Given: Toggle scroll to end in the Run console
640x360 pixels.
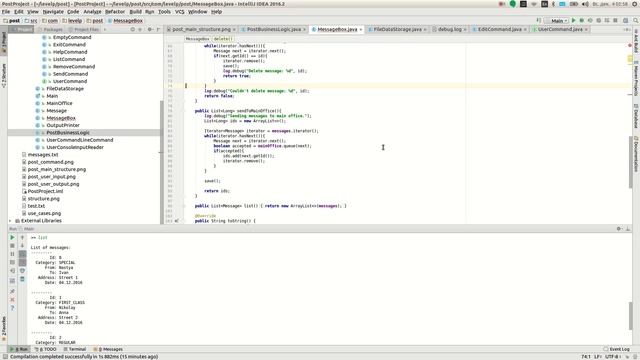Looking at the screenshot, I should (x=22, y=262).
